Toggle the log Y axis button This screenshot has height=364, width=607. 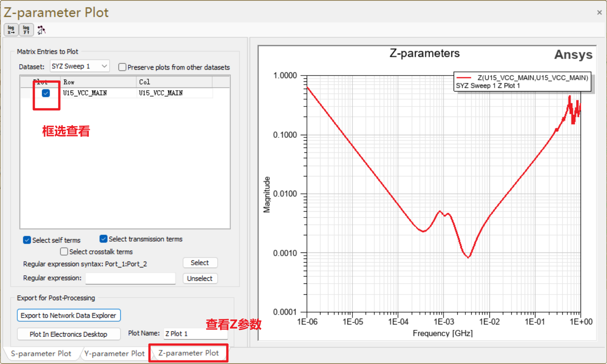coord(26,30)
